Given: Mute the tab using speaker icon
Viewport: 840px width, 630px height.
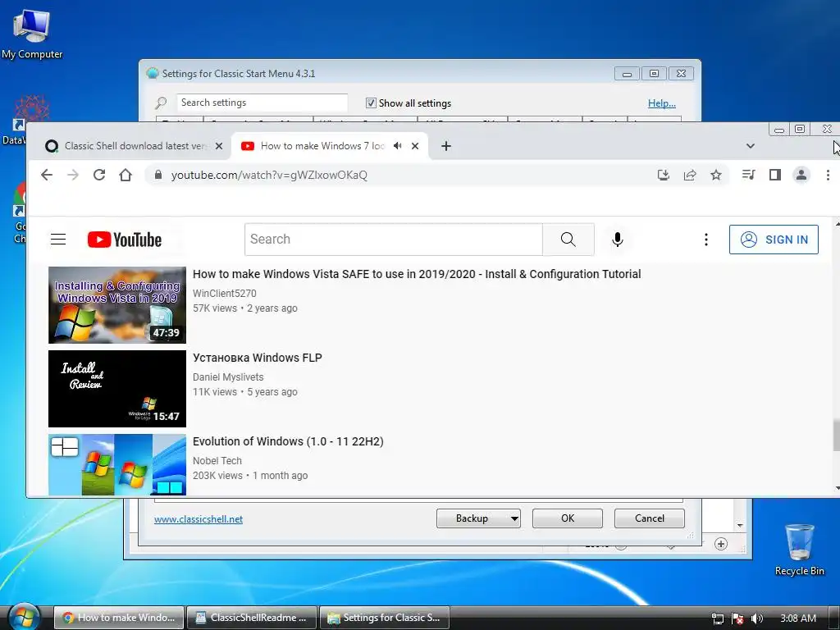Looking at the screenshot, I should click(398, 146).
